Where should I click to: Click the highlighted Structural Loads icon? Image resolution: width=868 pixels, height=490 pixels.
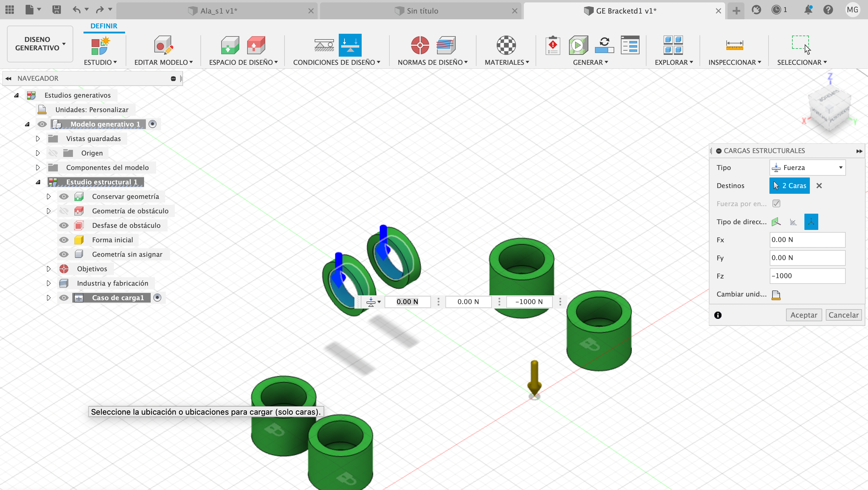(x=350, y=45)
